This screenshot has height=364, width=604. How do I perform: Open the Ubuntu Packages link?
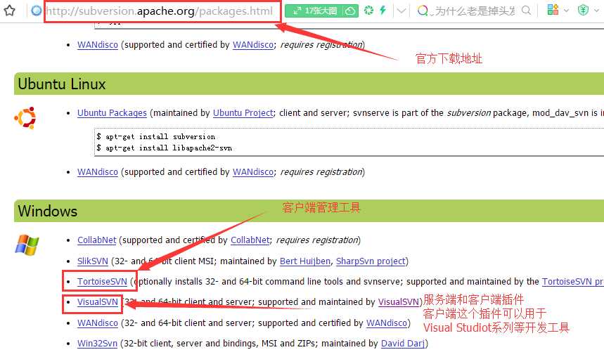click(112, 113)
